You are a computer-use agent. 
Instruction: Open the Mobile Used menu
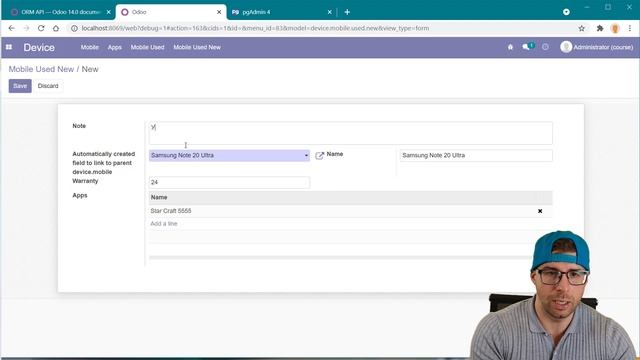(147, 47)
